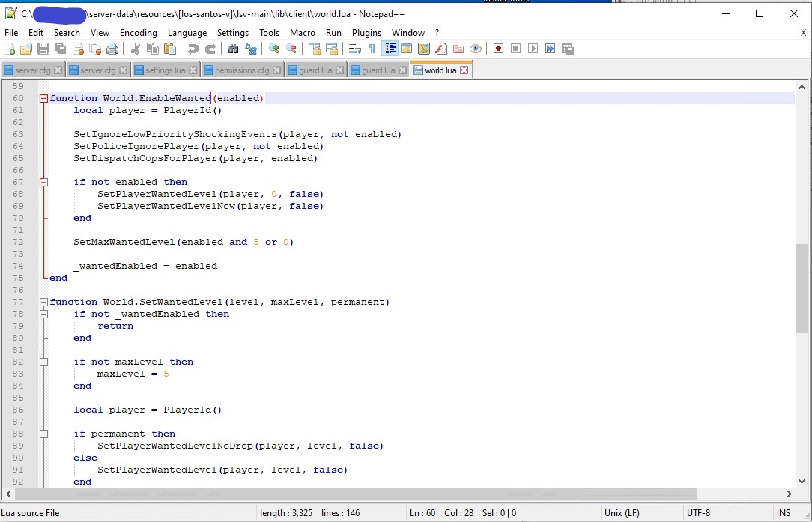The image size is (812, 522).
Task: Start macro recording with red record icon
Action: 498,49
